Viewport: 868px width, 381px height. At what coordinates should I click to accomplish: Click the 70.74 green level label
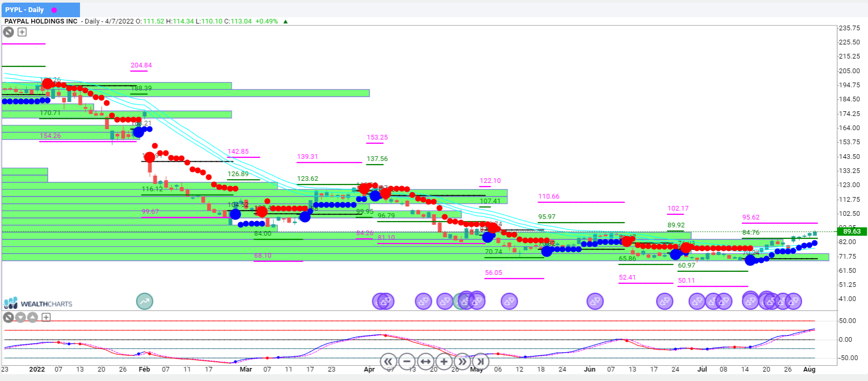(x=494, y=252)
